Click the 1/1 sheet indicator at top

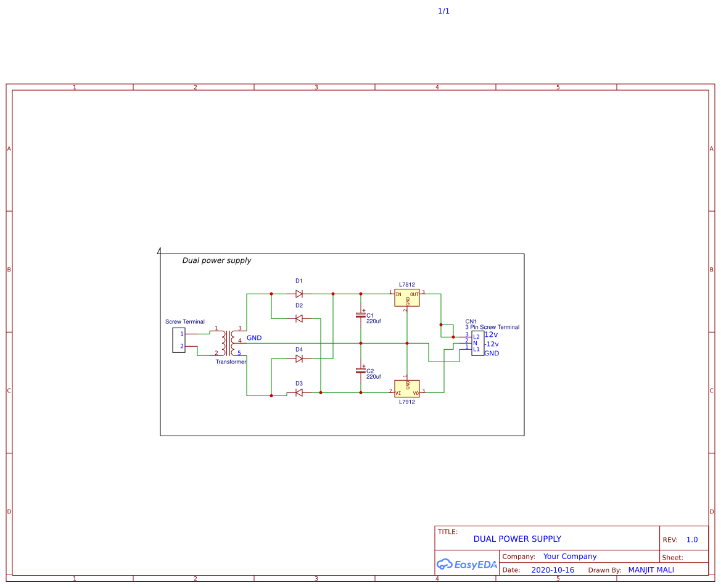coord(443,10)
